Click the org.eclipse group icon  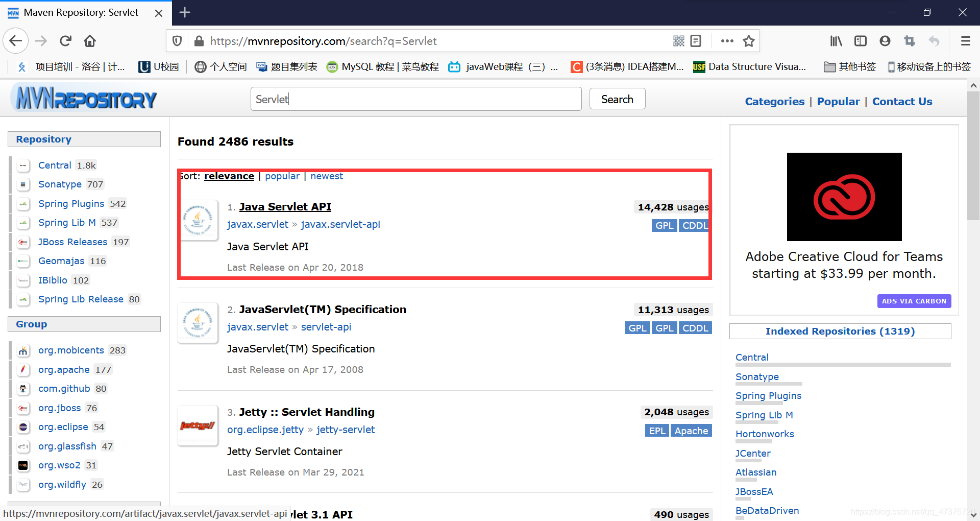(x=23, y=427)
